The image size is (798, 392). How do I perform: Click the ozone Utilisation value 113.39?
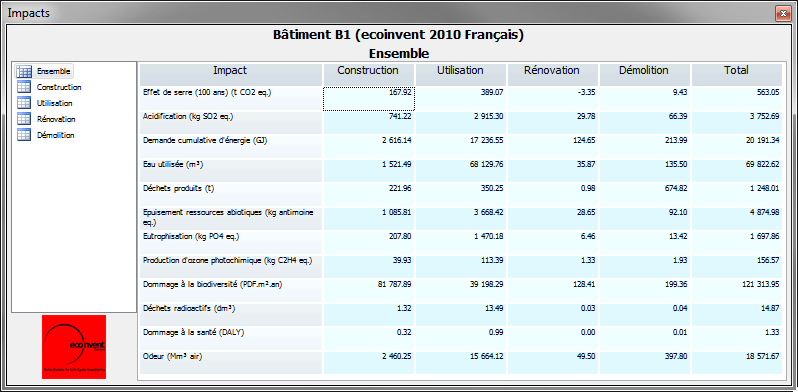(492, 261)
